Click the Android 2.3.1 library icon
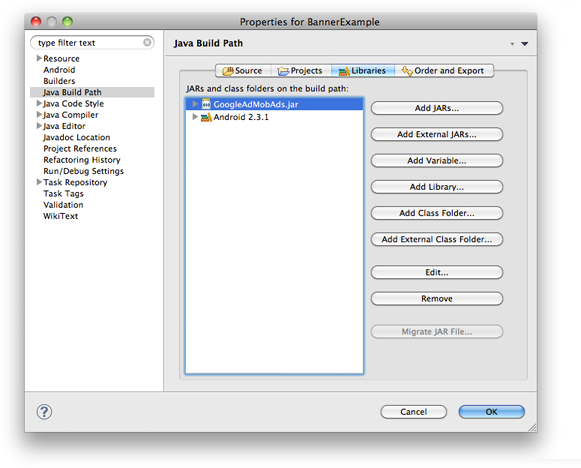The height and width of the screenshot is (468, 581). click(x=206, y=117)
